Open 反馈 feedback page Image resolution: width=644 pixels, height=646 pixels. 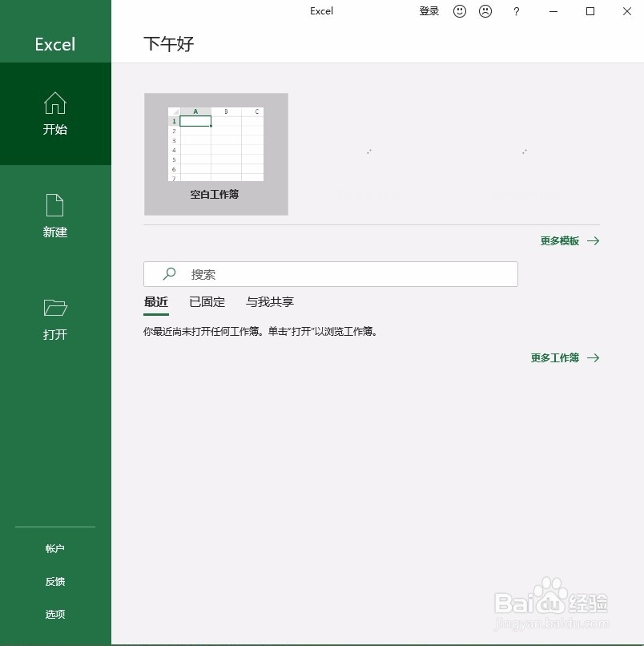pyautogui.click(x=55, y=581)
